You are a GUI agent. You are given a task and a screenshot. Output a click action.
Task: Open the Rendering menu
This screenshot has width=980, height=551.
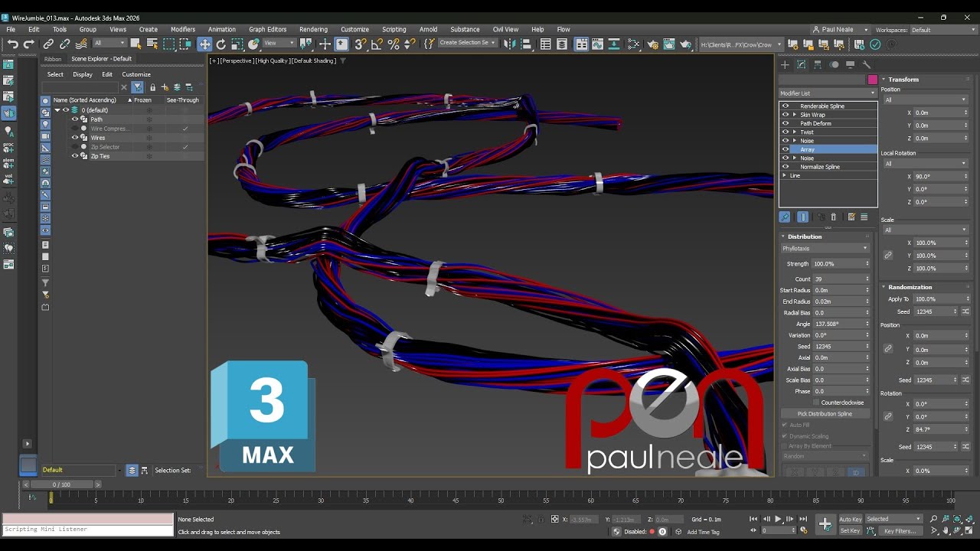tap(313, 29)
